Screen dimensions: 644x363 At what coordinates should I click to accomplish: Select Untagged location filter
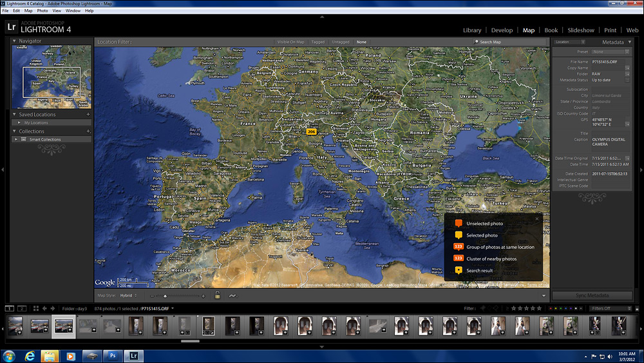pos(341,42)
